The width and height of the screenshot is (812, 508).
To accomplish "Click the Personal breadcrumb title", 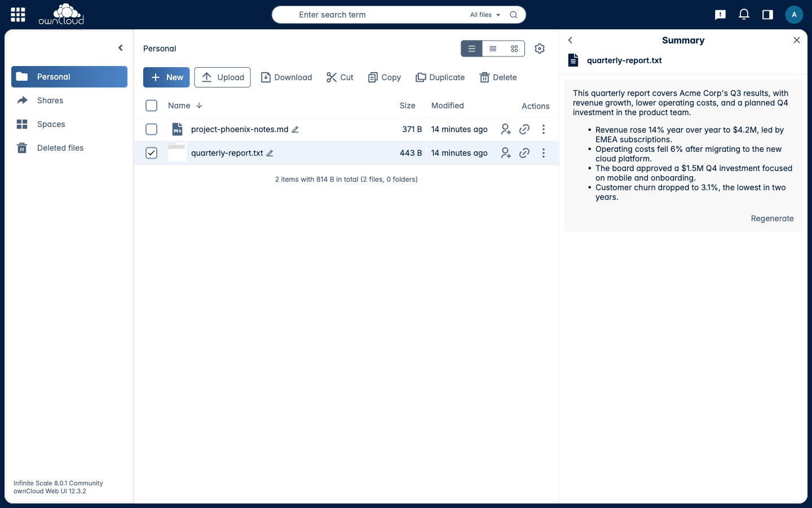I will coord(160,49).
